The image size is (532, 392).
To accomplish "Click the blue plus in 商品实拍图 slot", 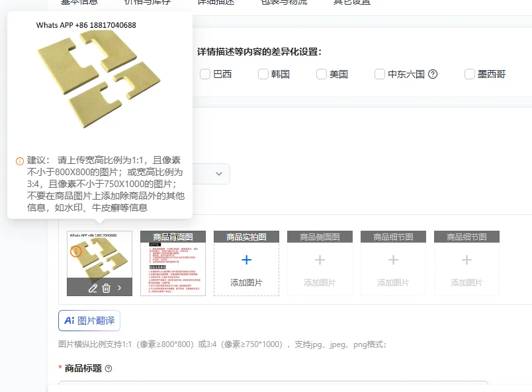I will pyautogui.click(x=246, y=260).
